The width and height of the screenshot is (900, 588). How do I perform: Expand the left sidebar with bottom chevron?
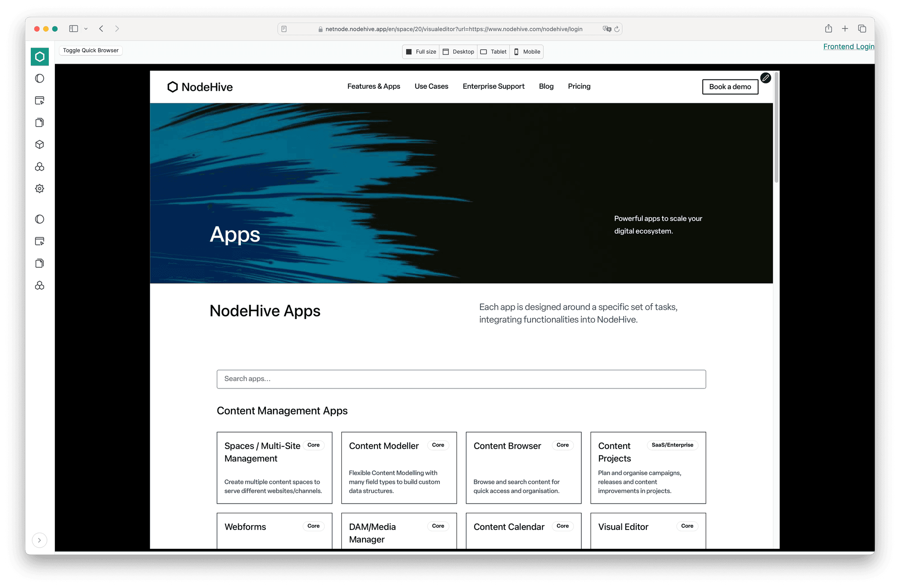pyautogui.click(x=40, y=540)
